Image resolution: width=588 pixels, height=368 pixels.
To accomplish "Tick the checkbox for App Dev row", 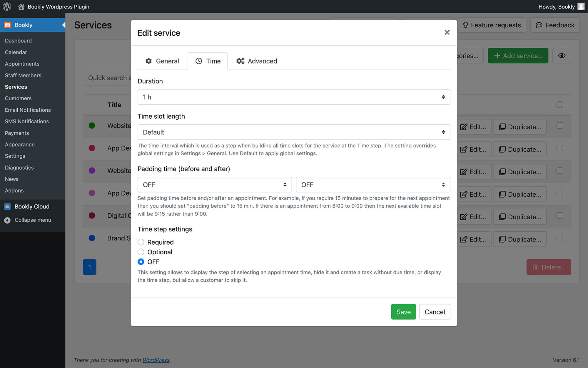I will coord(560,193).
